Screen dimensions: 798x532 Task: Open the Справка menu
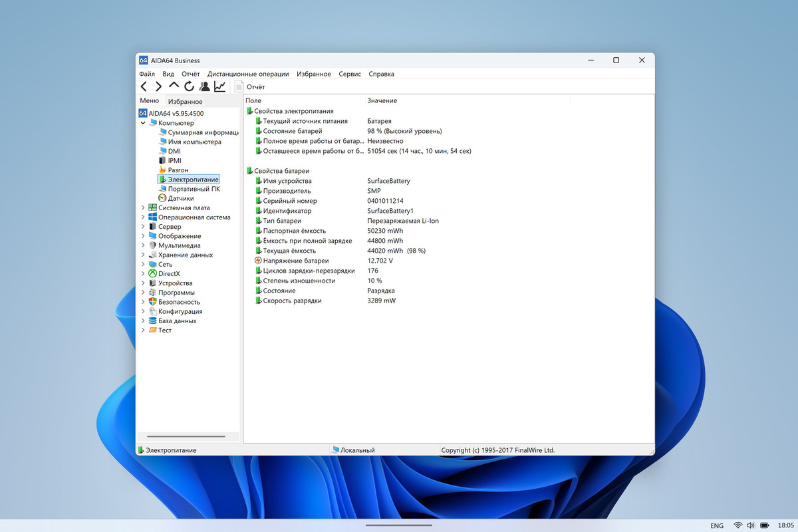(x=381, y=74)
